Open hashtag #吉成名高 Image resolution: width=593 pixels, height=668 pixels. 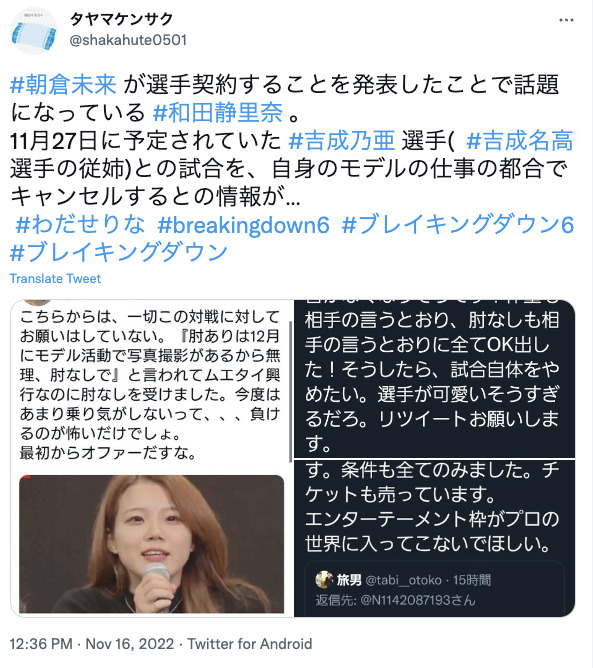pos(520,141)
